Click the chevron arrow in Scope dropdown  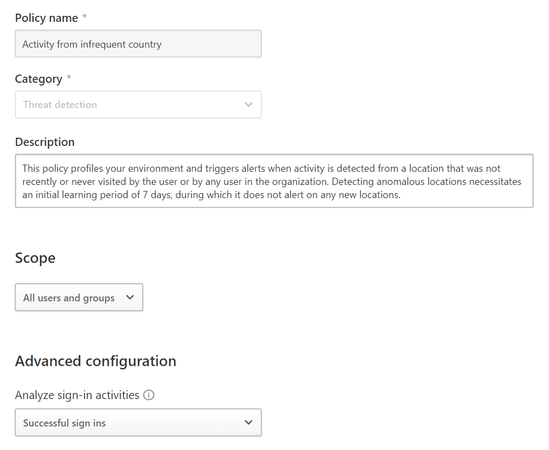tap(130, 297)
